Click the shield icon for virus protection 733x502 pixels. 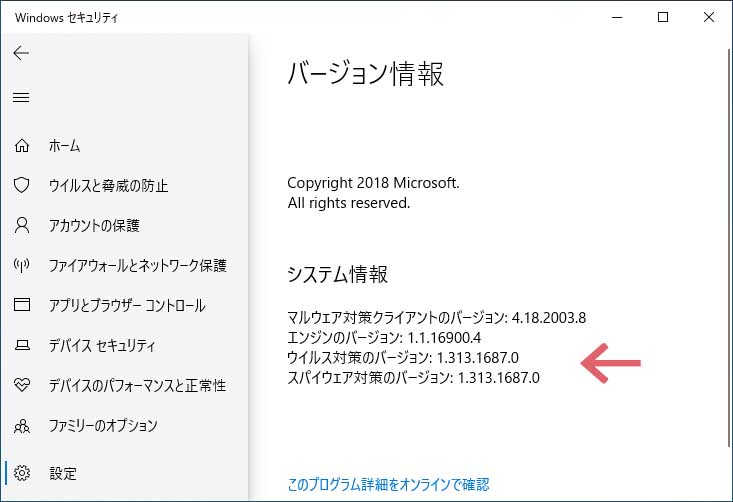click(x=22, y=186)
